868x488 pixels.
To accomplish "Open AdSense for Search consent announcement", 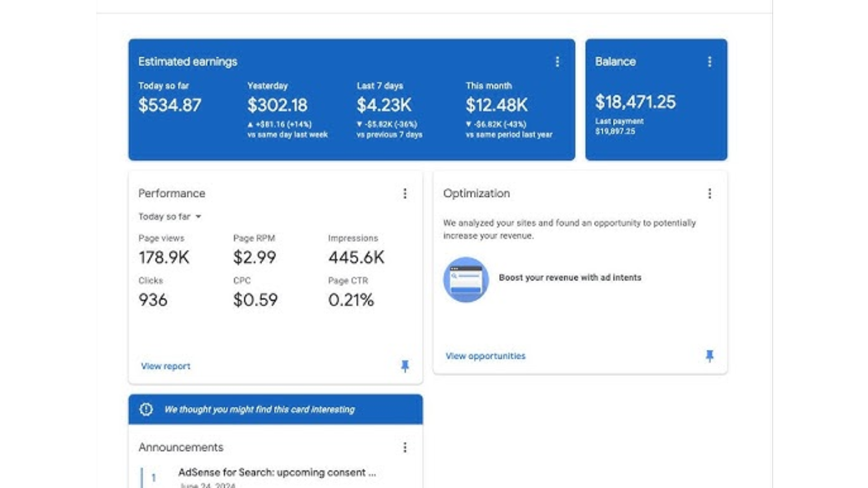I will point(277,473).
